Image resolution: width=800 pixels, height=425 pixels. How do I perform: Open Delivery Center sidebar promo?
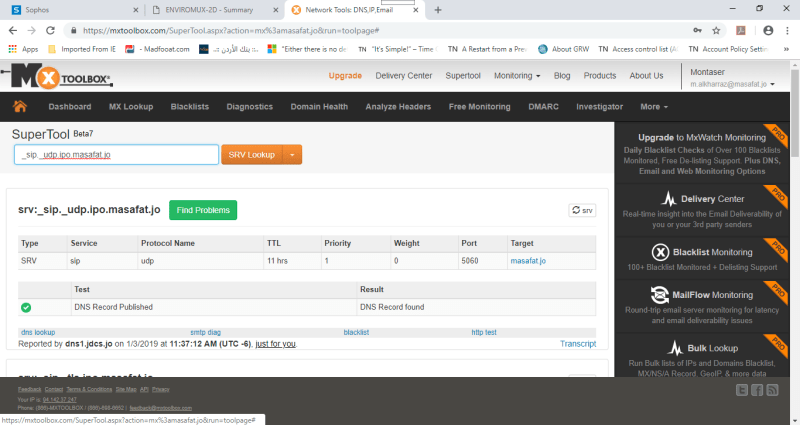702,210
